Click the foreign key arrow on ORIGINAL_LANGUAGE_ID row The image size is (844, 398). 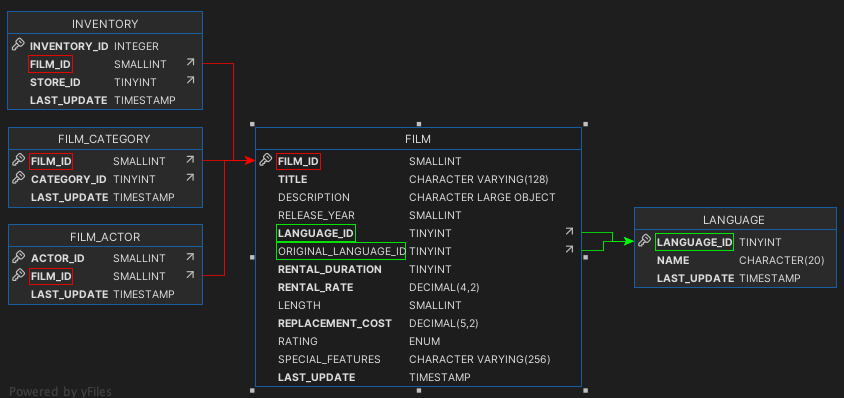[569, 249]
